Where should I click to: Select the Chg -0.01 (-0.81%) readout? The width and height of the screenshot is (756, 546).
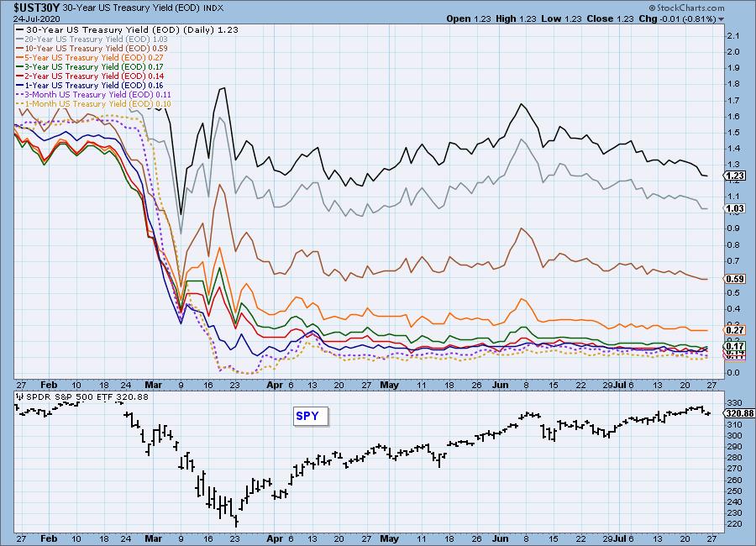click(x=677, y=18)
